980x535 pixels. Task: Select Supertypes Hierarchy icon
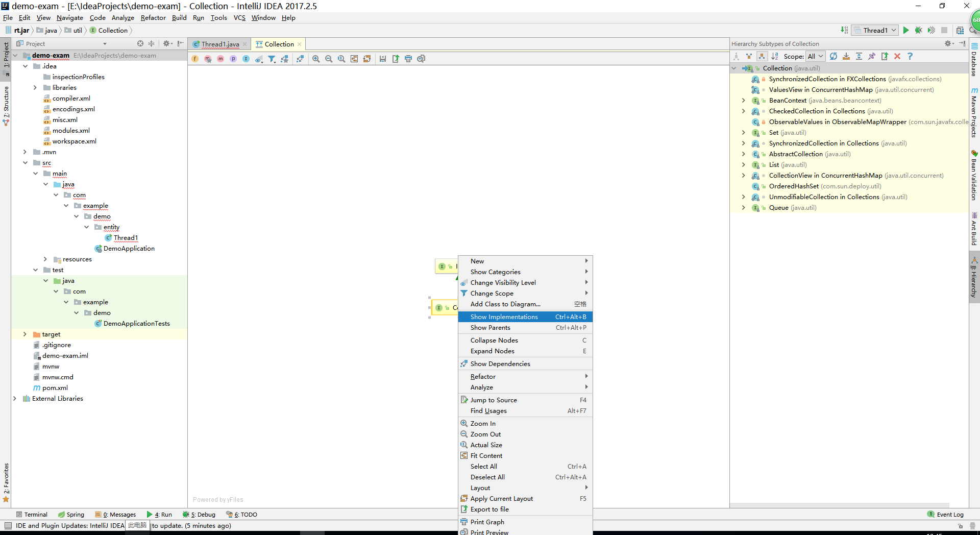click(749, 56)
